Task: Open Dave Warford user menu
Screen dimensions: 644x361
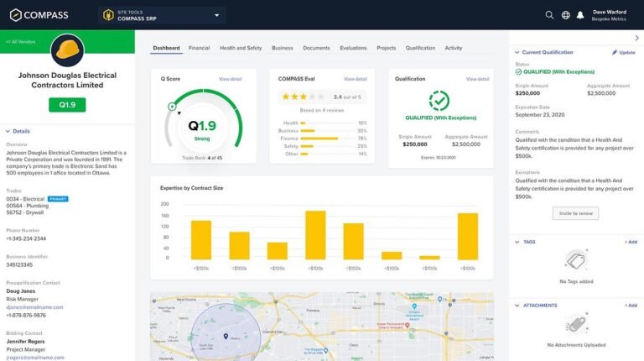Action: pyautogui.click(x=609, y=15)
